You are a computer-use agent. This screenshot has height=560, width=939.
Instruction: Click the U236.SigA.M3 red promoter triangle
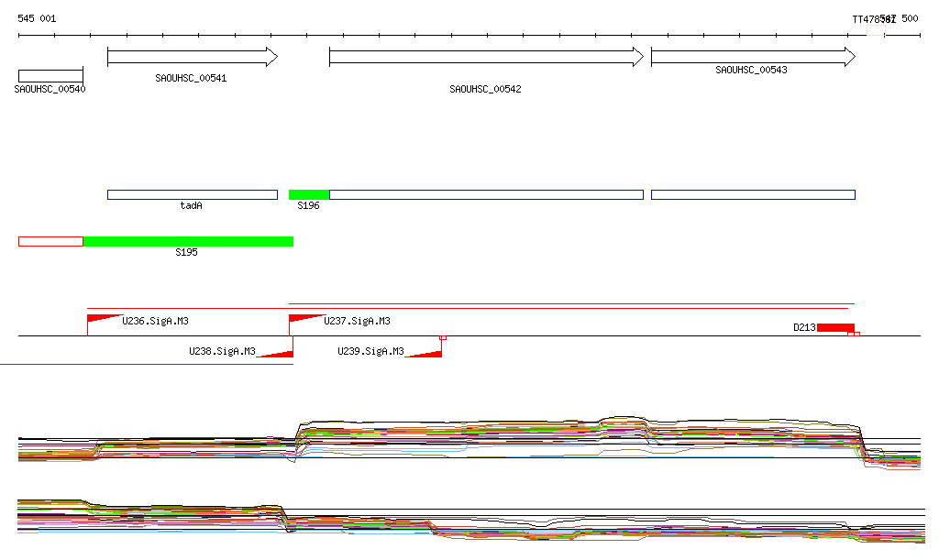click(x=101, y=318)
